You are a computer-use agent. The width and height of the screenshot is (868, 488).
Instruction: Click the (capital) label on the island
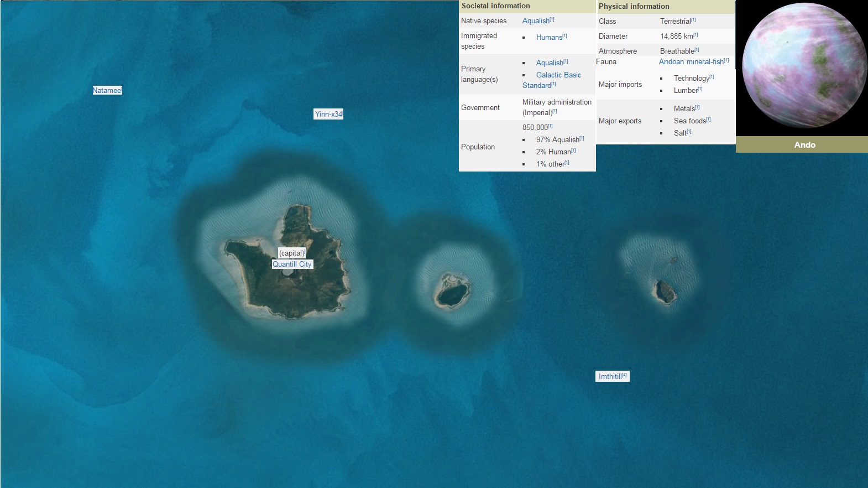[x=291, y=253]
